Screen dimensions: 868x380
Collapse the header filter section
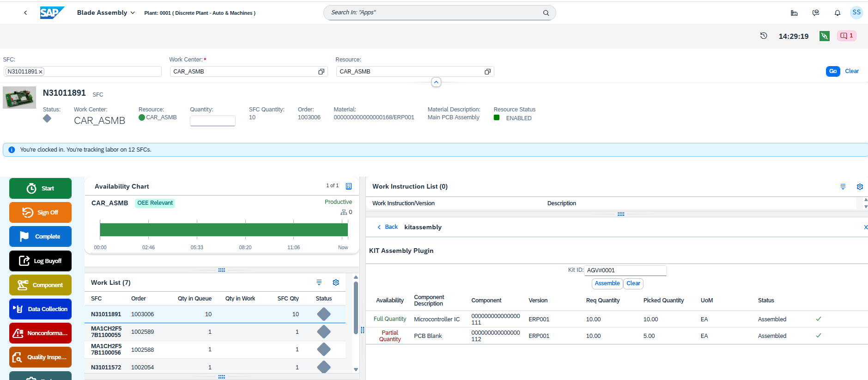(x=436, y=82)
